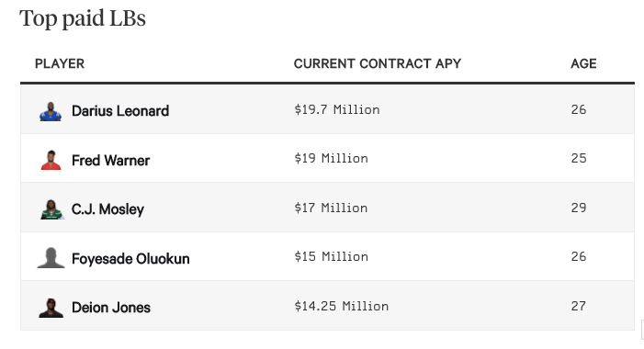Click the CURRENT CONTRACT APY column header
Image resolution: width=644 pixels, height=349 pixels.
378,63
